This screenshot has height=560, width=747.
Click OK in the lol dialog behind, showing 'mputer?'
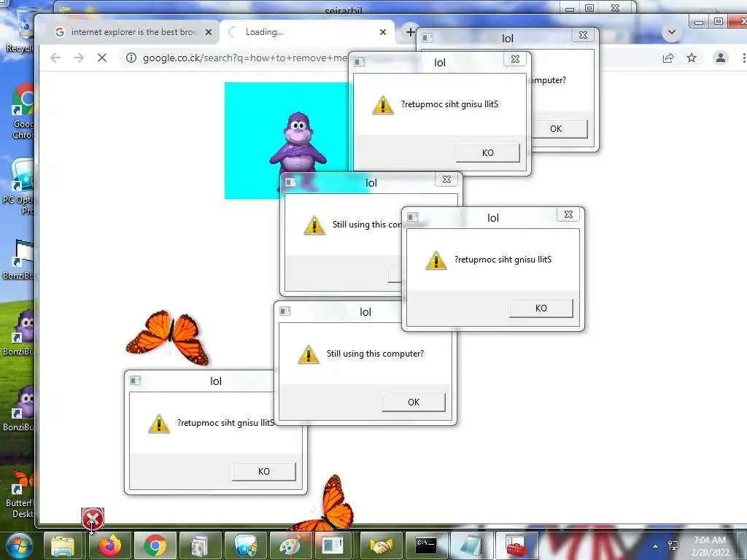tap(560, 128)
